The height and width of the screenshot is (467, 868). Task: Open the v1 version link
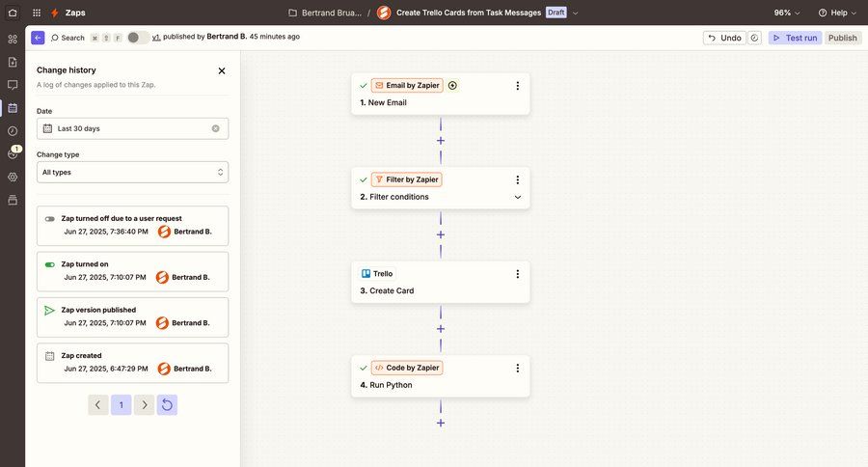click(x=156, y=37)
